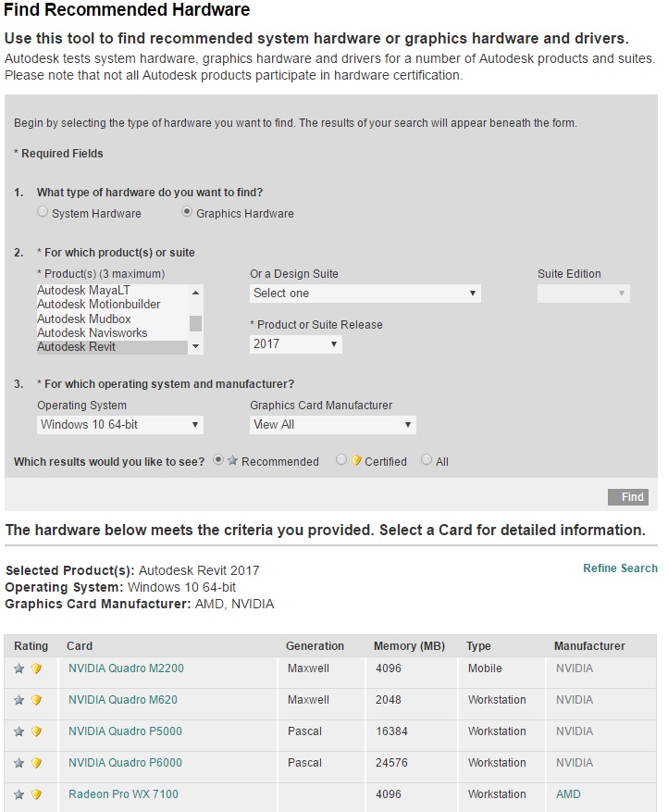
Task: Select Autodesk Navisworks in the products list
Action: [x=93, y=333]
